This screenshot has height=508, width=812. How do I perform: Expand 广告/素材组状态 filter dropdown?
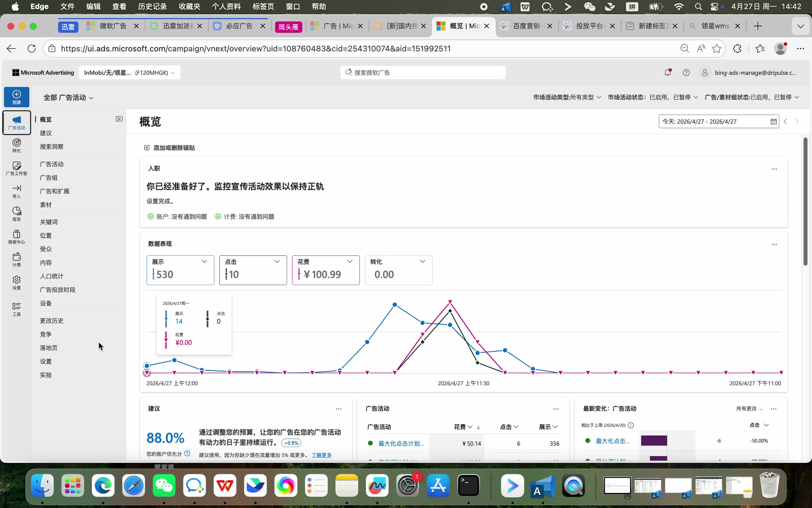pos(752,97)
